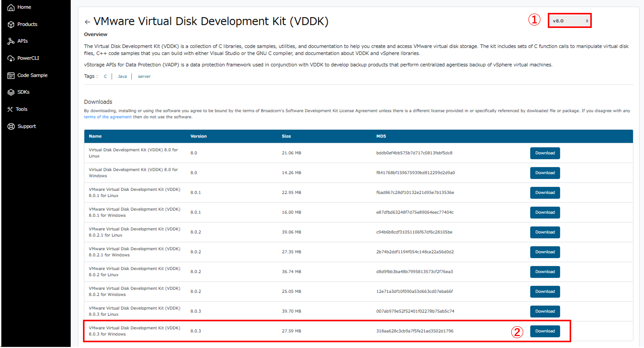Click the Products cube icon

(x=11, y=24)
